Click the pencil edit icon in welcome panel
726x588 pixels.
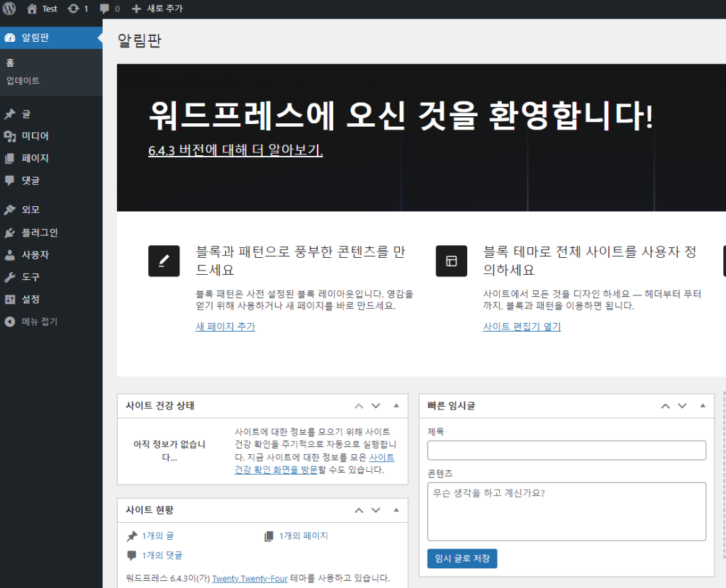point(164,261)
